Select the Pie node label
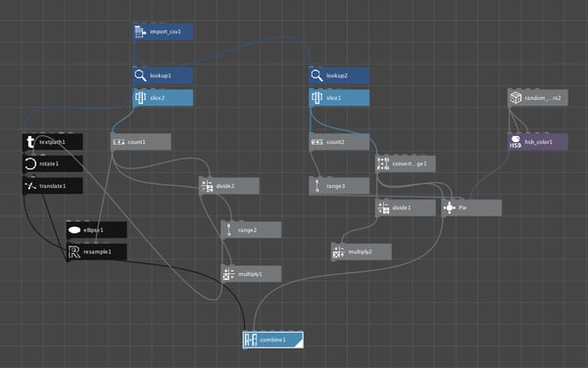588x368 pixels. [463, 207]
